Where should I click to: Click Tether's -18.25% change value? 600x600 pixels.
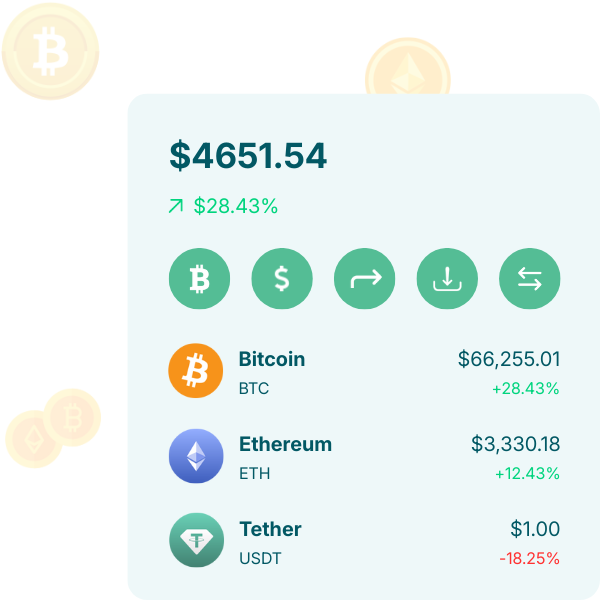tap(530, 558)
